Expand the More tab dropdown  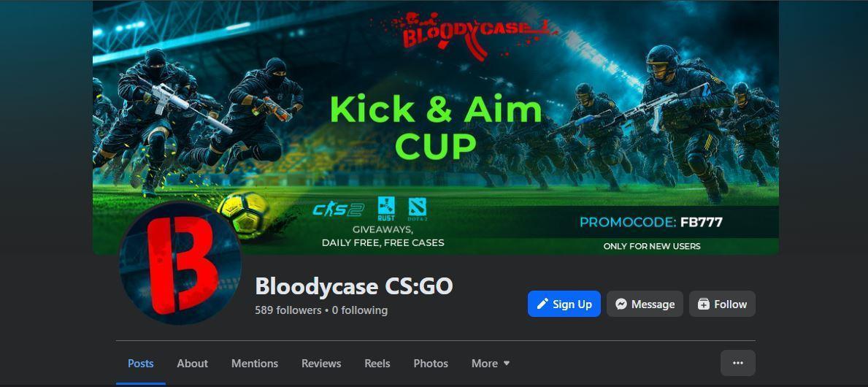(491, 364)
